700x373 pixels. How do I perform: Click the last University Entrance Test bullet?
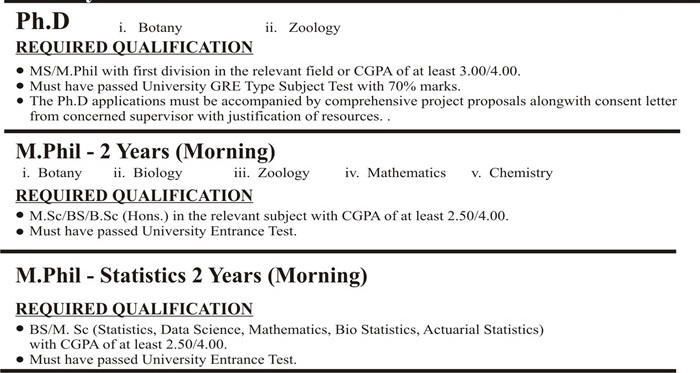(163, 360)
